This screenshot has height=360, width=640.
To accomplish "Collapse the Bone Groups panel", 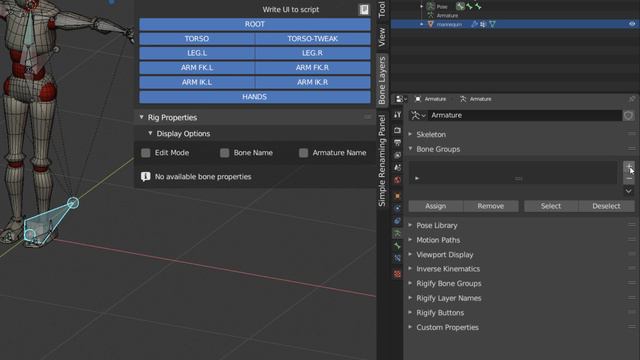I will [410, 149].
